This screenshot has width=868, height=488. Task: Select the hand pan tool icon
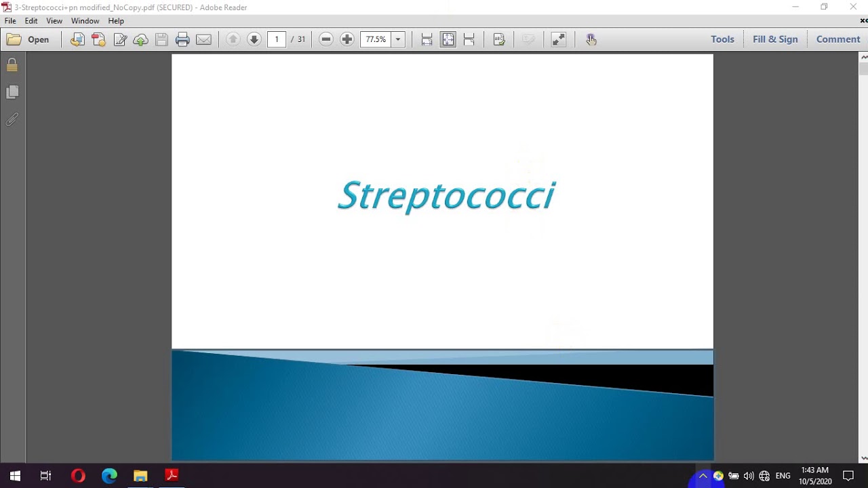pyautogui.click(x=591, y=39)
